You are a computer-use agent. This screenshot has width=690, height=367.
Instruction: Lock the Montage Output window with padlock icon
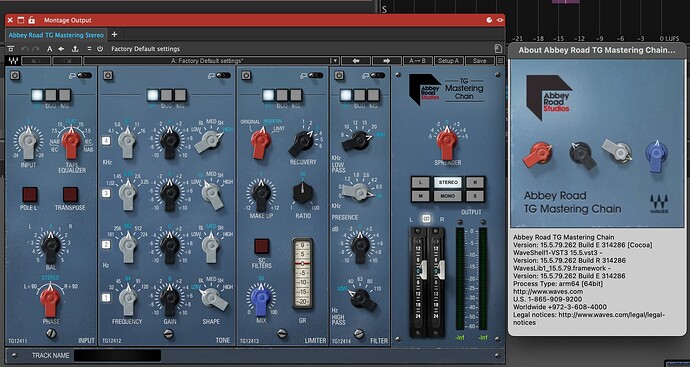point(31,20)
